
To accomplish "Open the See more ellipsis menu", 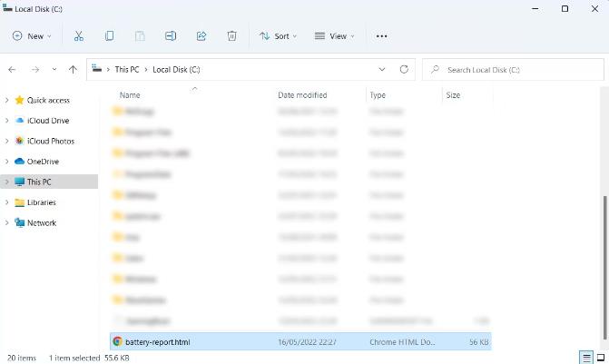I will 381,36.
